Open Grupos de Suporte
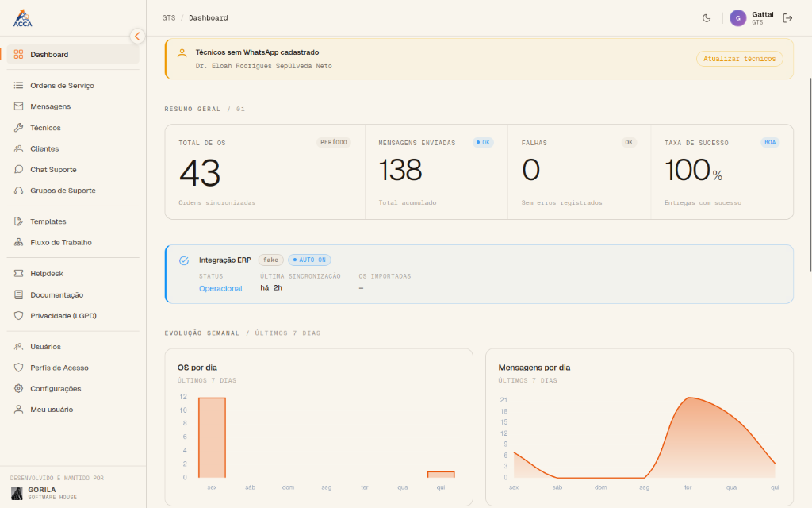 73,190
